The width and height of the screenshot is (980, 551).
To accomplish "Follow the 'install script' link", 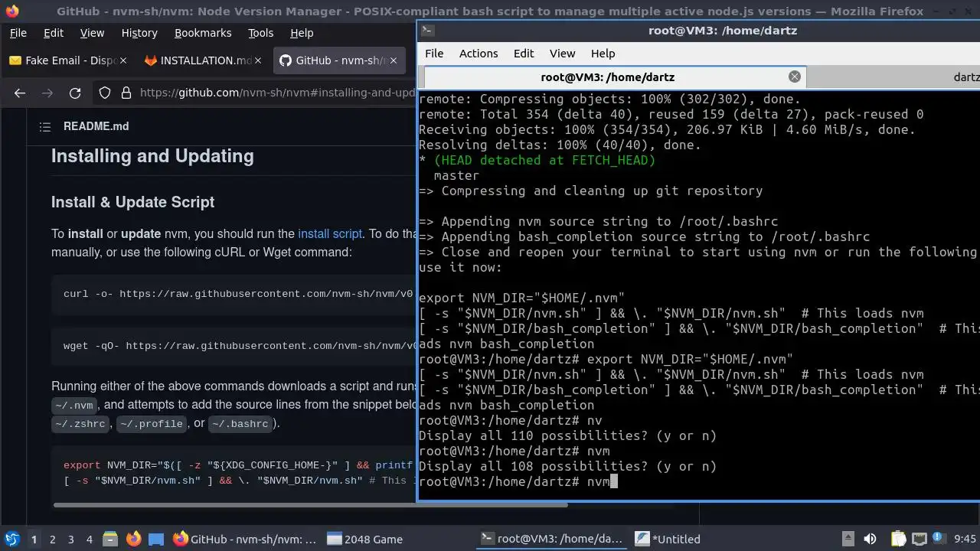I will point(330,233).
